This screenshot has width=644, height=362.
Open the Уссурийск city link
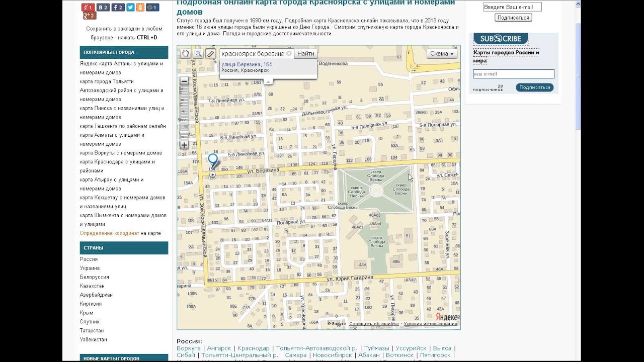pyautogui.click(x=411, y=348)
